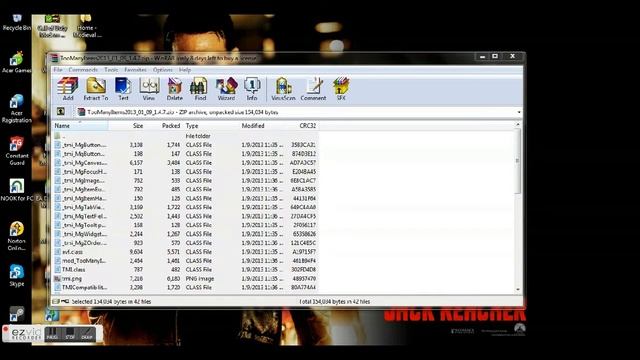The image size is (640, 360).
Task: Open the Options menu
Action: pyautogui.click(x=163, y=70)
